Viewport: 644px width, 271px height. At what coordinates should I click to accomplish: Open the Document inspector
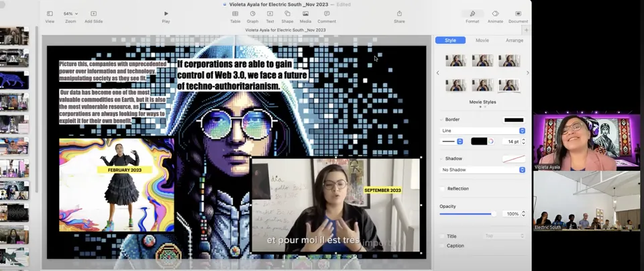(x=519, y=13)
